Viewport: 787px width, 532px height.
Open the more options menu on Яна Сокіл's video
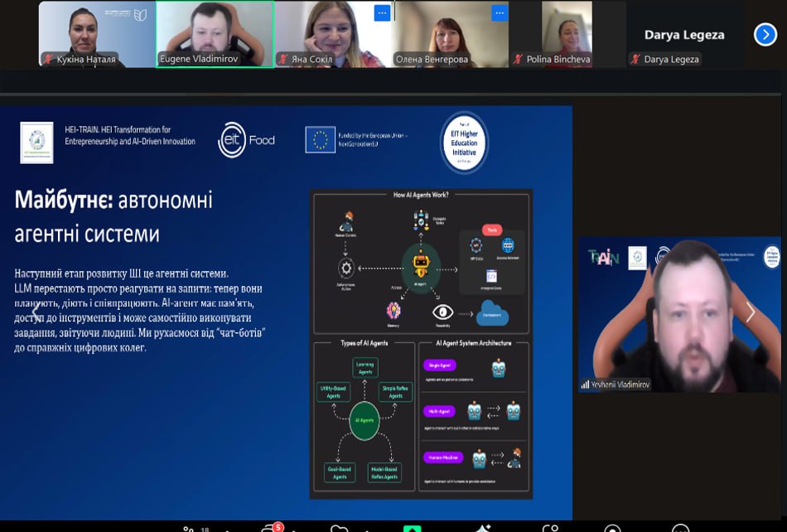pos(382,12)
